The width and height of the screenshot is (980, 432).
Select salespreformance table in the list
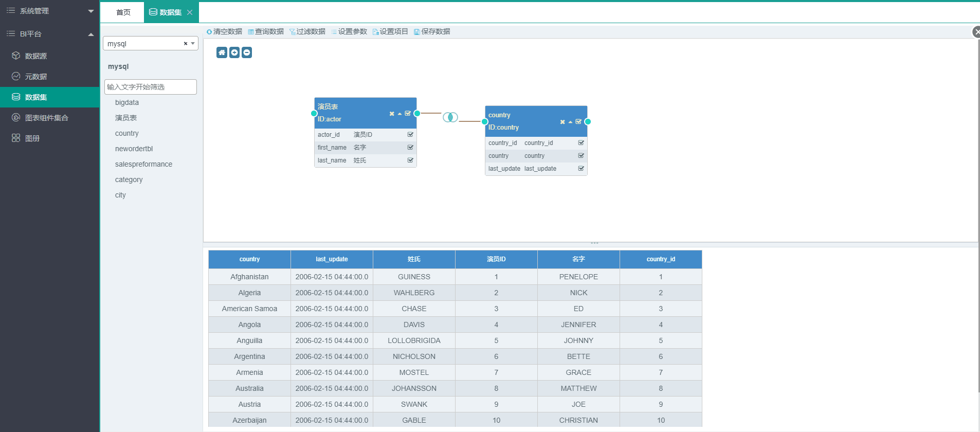[143, 164]
